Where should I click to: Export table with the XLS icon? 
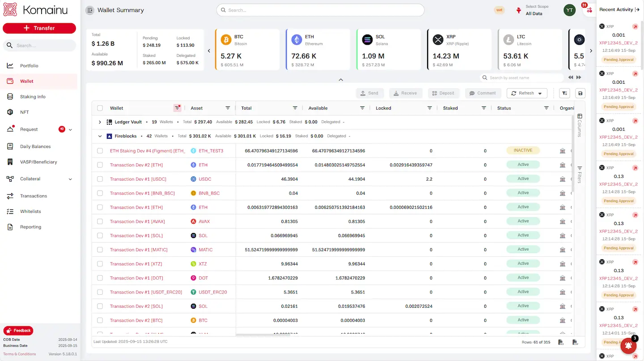point(561,342)
